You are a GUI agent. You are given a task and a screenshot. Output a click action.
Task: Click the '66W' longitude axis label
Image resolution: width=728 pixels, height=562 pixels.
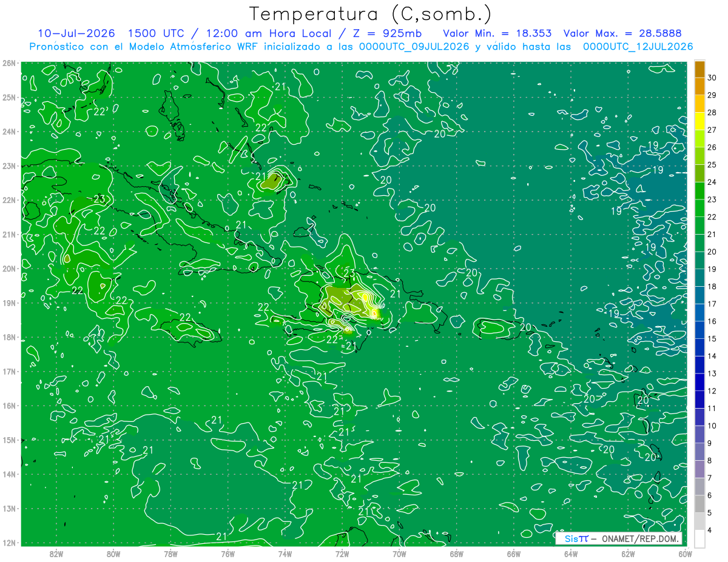(x=514, y=554)
